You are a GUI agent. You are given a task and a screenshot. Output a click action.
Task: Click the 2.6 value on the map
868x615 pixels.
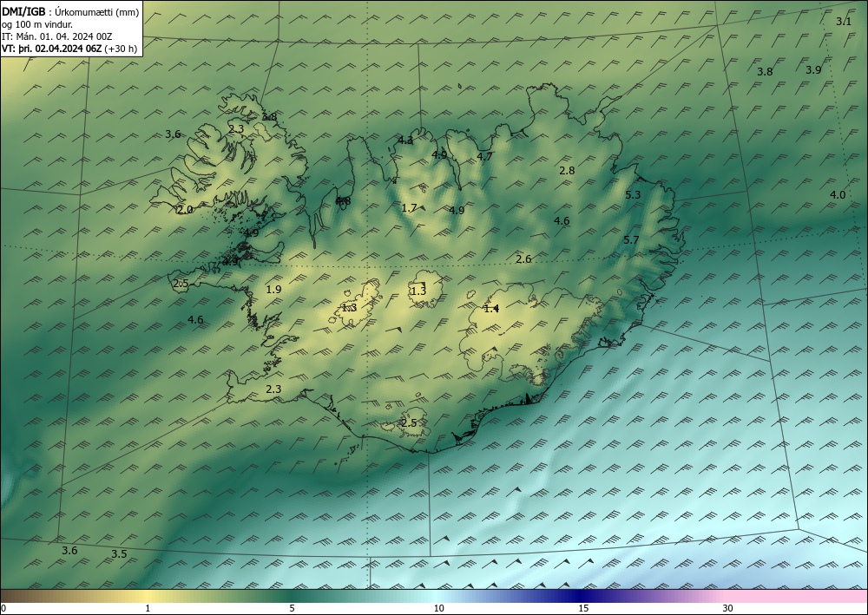(x=523, y=258)
